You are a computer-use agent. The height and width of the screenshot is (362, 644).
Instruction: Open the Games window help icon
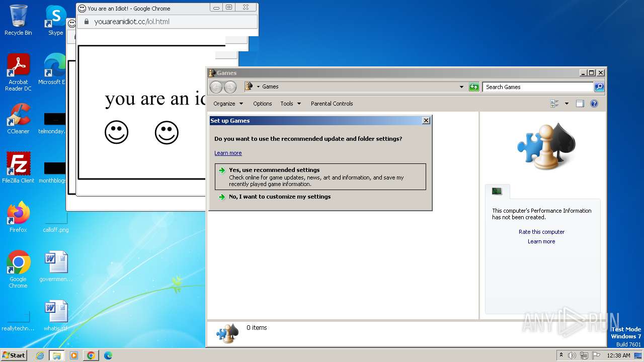(x=594, y=104)
